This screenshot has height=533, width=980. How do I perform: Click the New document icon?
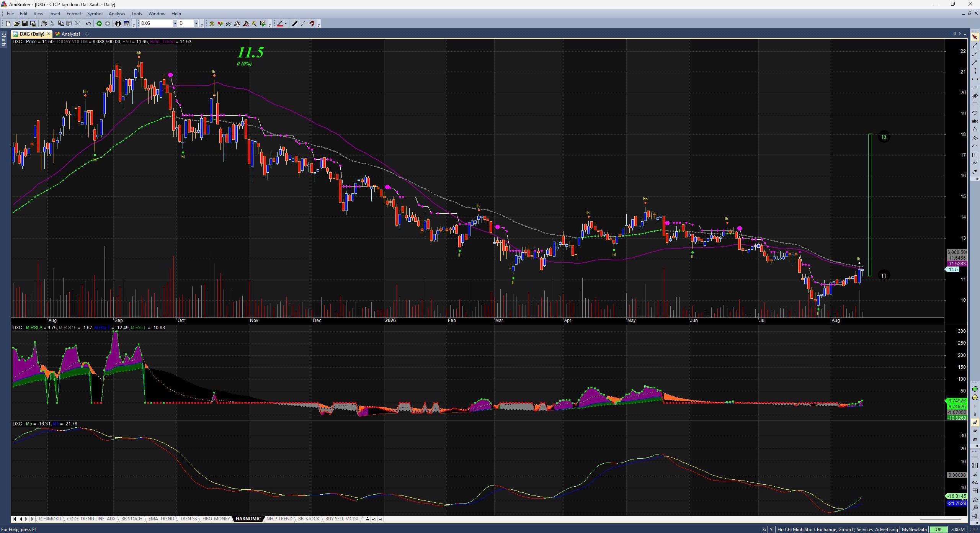(8, 23)
